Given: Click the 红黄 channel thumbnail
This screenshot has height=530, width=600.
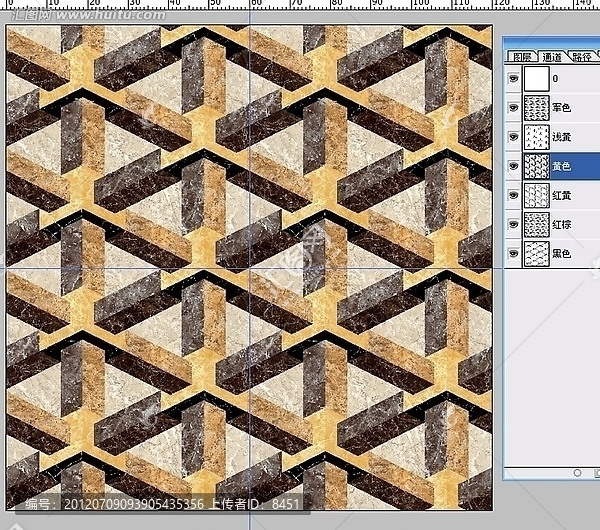Looking at the screenshot, I should (536, 195).
